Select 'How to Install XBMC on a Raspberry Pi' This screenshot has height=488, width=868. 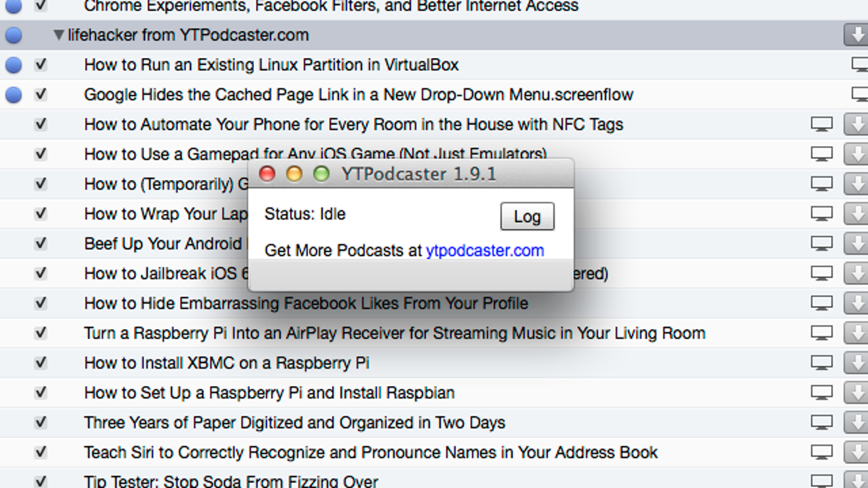tap(227, 363)
